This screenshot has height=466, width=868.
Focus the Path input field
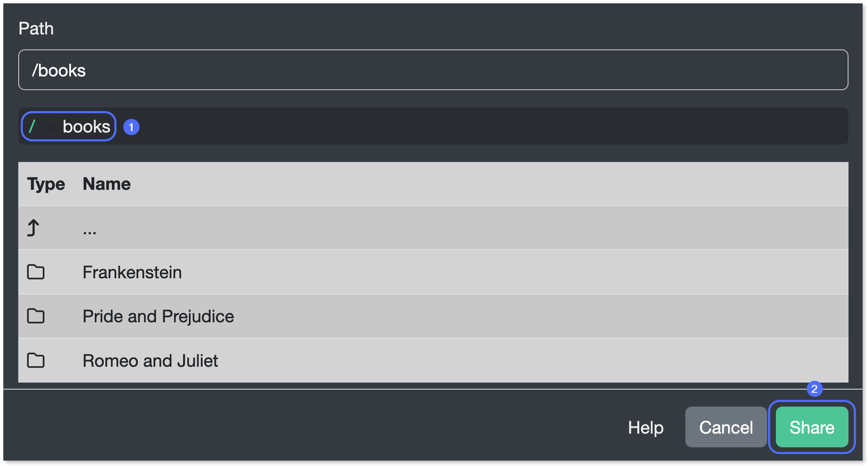click(x=433, y=70)
